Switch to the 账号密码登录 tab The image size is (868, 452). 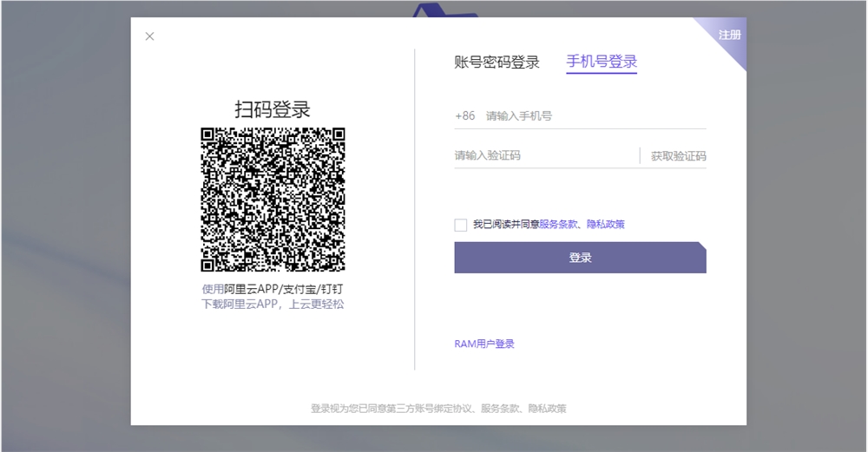[x=496, y=62]
